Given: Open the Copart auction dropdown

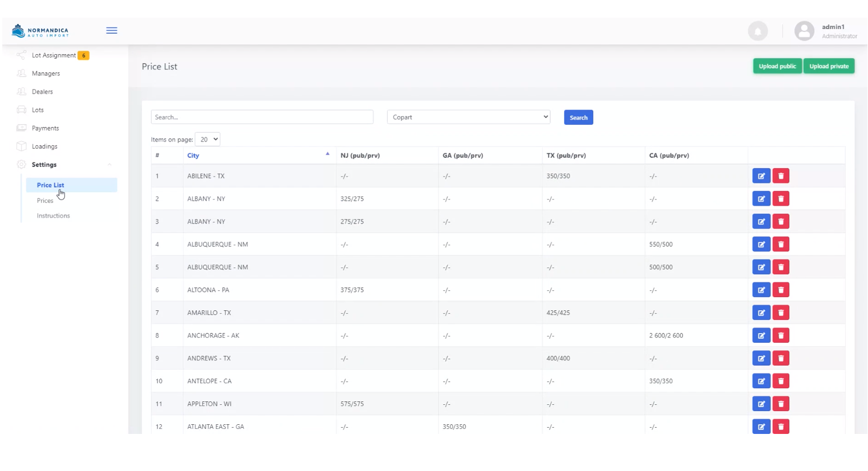Looking at the screenshot, I should pos(469,117).
